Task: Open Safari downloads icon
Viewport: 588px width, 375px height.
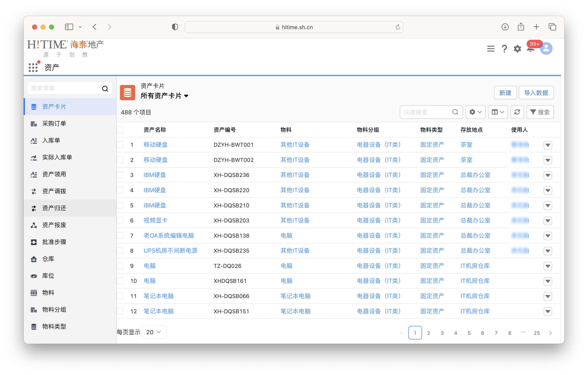Action: 505,27
